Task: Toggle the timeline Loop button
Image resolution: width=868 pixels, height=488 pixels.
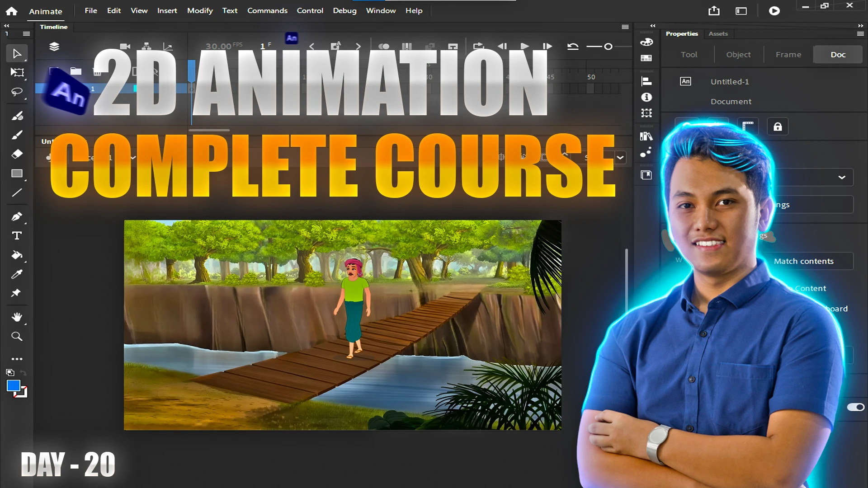Action: point(478,46)
